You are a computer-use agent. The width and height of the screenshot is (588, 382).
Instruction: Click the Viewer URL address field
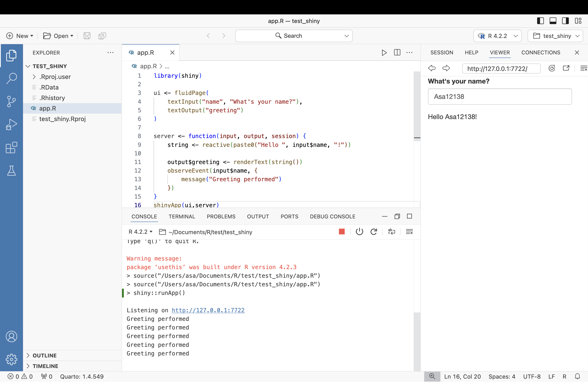click(501, 68)
